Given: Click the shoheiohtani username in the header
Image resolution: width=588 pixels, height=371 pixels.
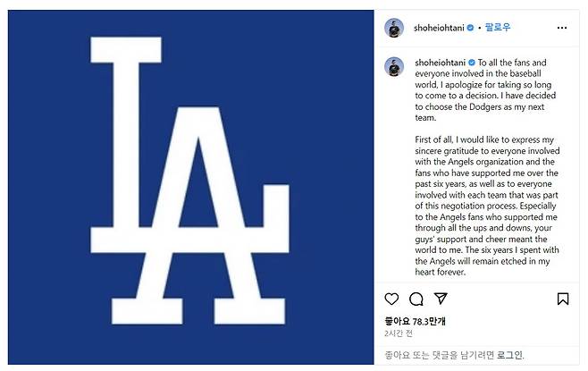Looking at the screenshot, I should tap(441, 28).
